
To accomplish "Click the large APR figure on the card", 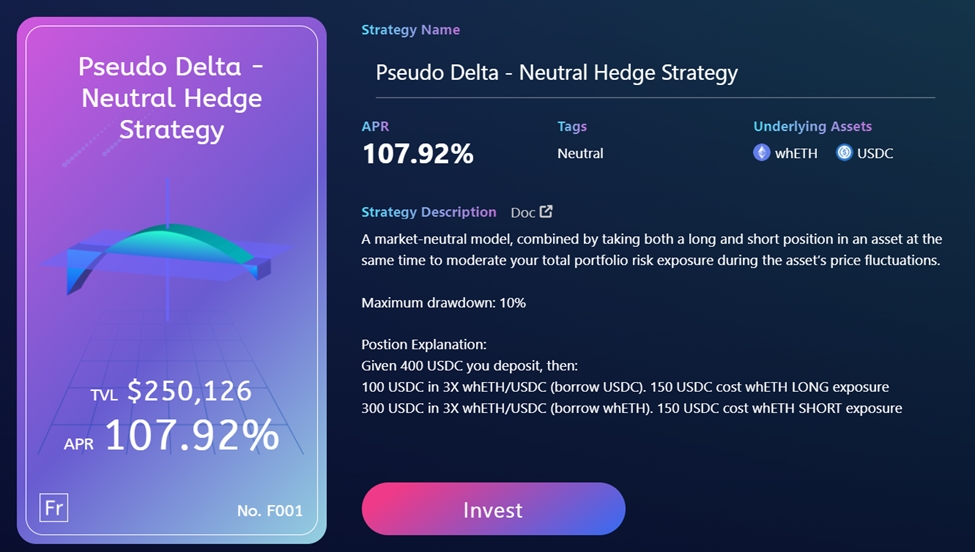I will click(192, 436).
